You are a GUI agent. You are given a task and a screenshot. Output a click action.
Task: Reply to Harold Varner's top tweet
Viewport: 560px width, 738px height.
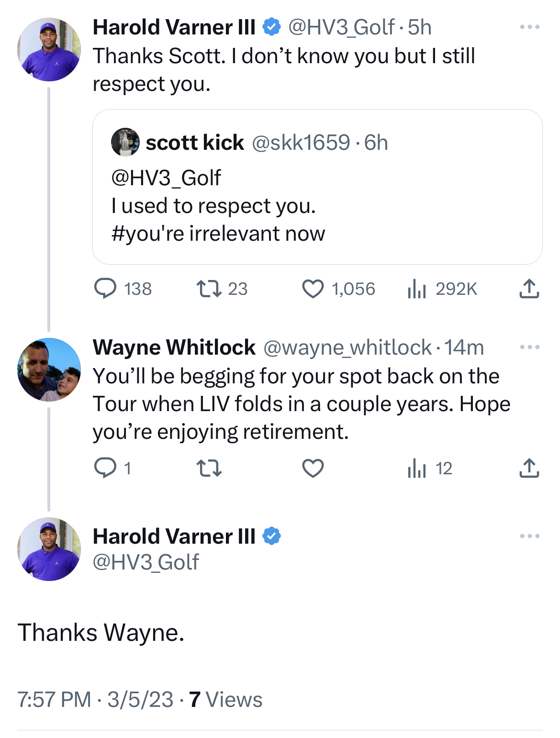click(105, 289)
